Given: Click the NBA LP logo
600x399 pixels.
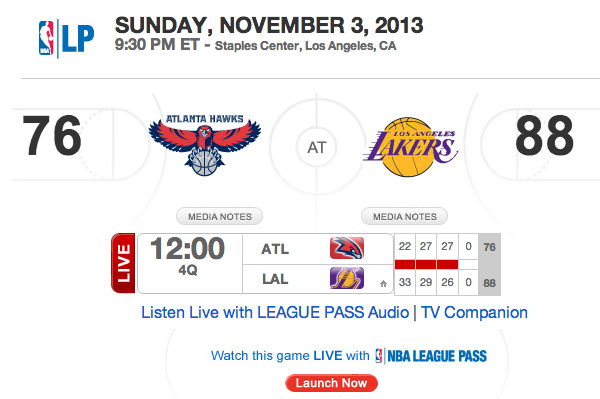Looking at the screenshot, I should (66, 38).
